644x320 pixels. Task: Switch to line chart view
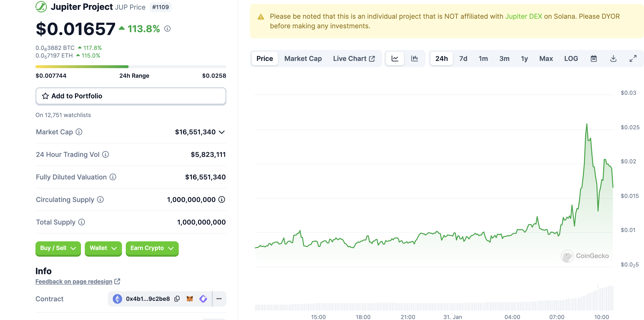coord(395,59)
